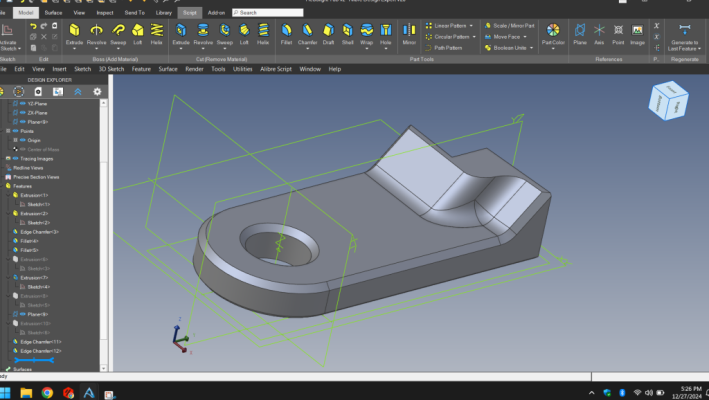Toggle visibility eye of ZX-Plane
Image resolution: width=709 pixels, height=400 pixels.
pos(23,113)
